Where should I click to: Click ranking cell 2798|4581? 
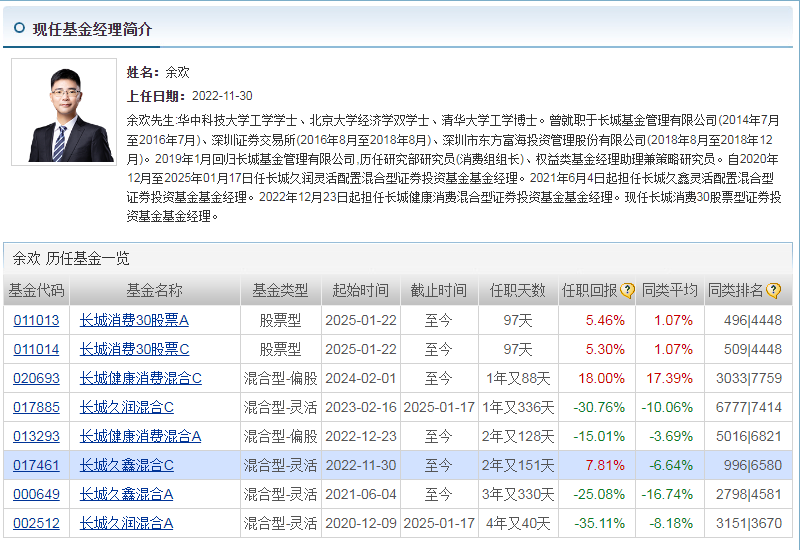[x=748, y=494]
